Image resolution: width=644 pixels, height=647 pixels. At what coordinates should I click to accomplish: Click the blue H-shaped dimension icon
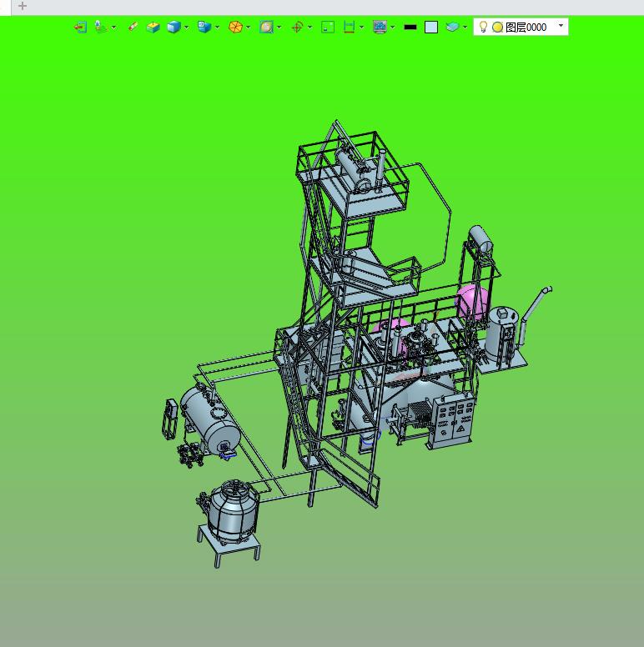pos(350,28)
